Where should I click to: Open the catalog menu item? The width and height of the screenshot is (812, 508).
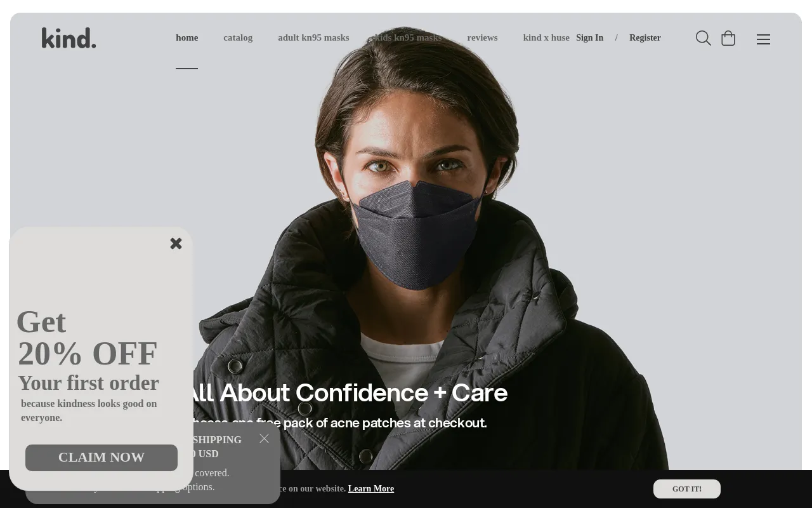tap(238, 37)
